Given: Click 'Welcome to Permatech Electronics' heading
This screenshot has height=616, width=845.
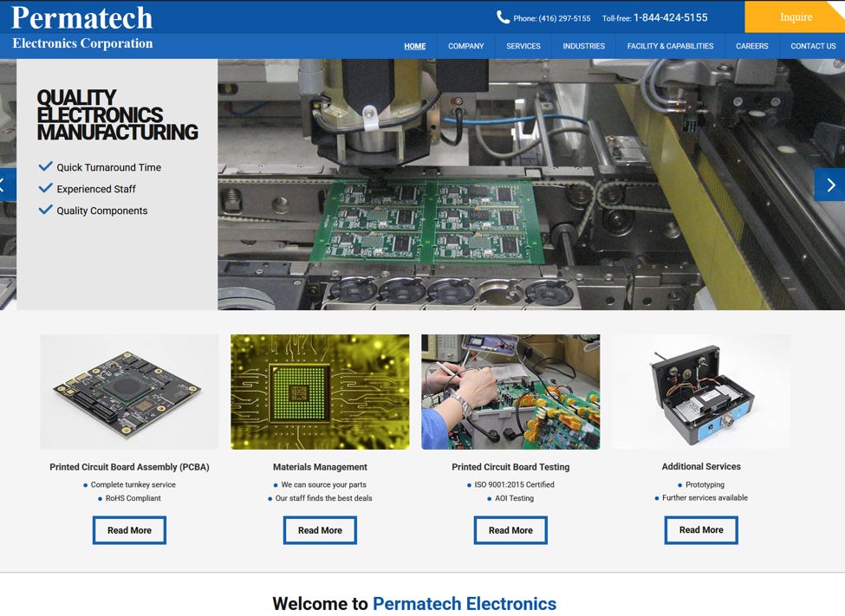Looking at the screenshot, I should coord(414,604).
